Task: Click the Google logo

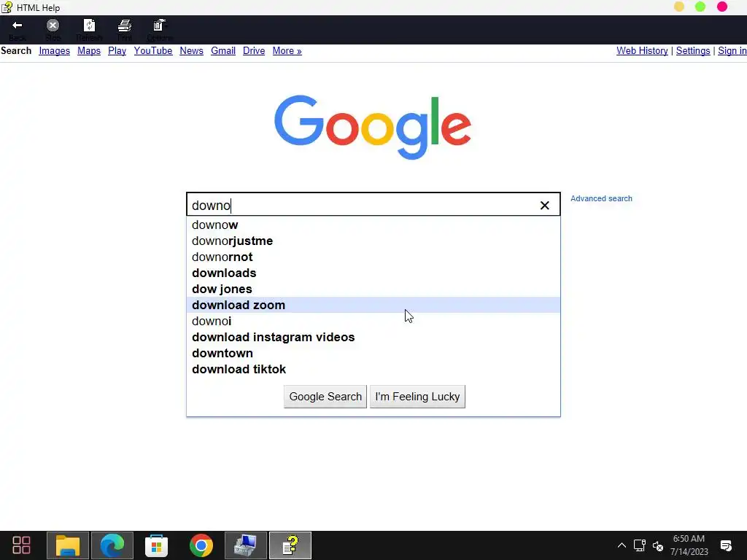Action: (x=373, y=127)
